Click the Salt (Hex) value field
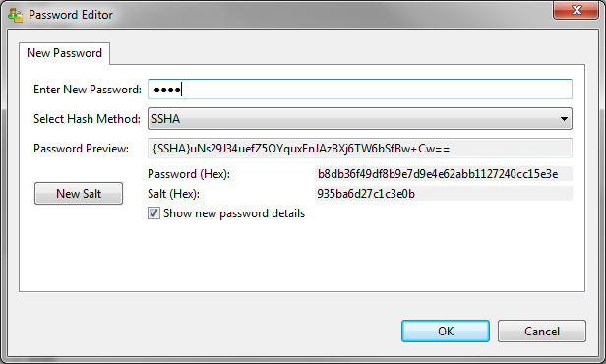Screen dimensions: 606x364 [444, 194]
